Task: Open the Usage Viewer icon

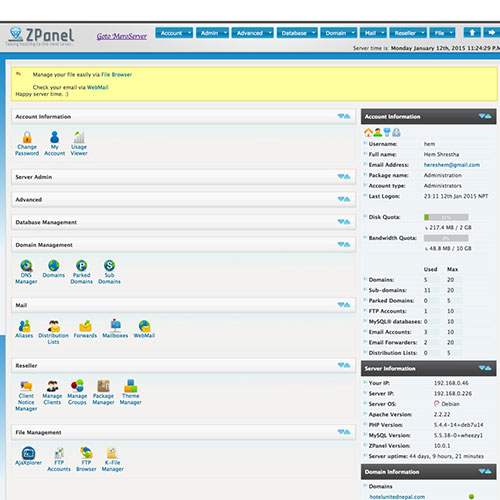Action: point(79,143)
